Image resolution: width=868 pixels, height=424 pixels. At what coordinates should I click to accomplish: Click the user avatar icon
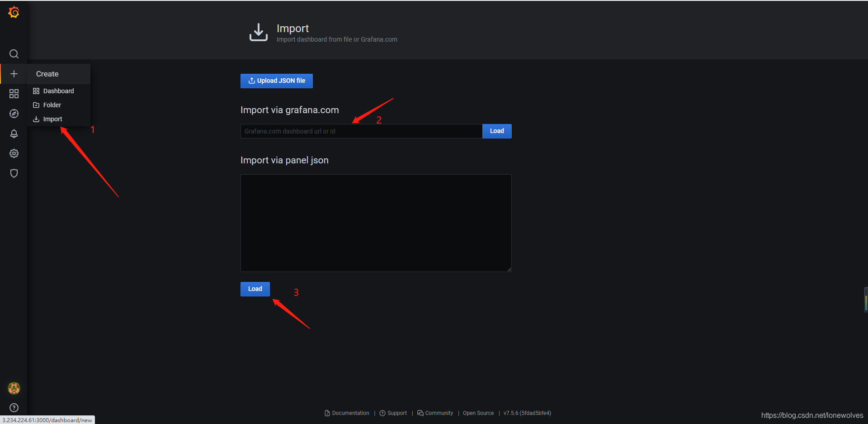pos(14,388)
